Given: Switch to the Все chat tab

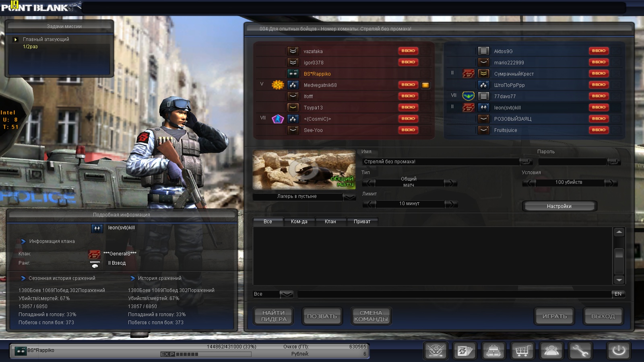Looking at the screenshot, I should [x=268, y=222].
